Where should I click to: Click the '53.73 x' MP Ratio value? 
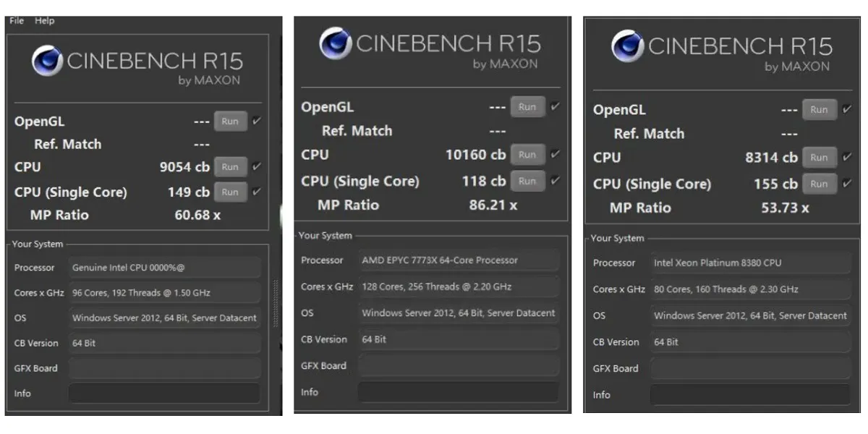tap(786, 208)
